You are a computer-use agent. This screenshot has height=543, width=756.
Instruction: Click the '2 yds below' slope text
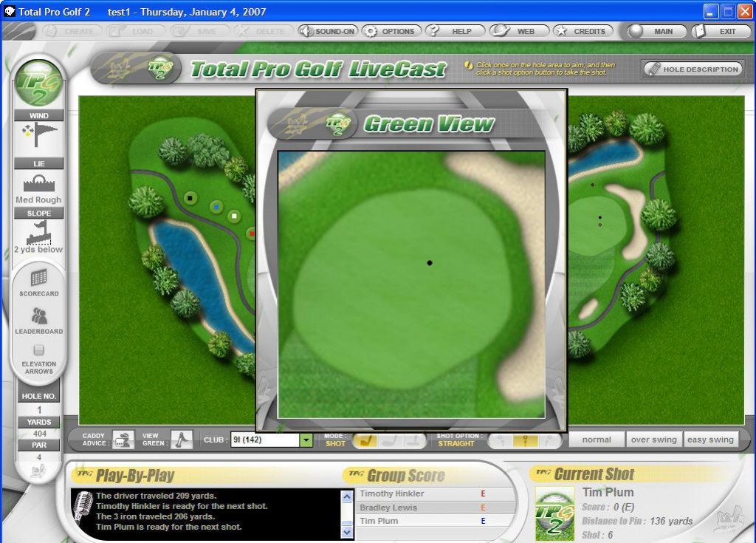pyautogui.click(x=38, y=250)
